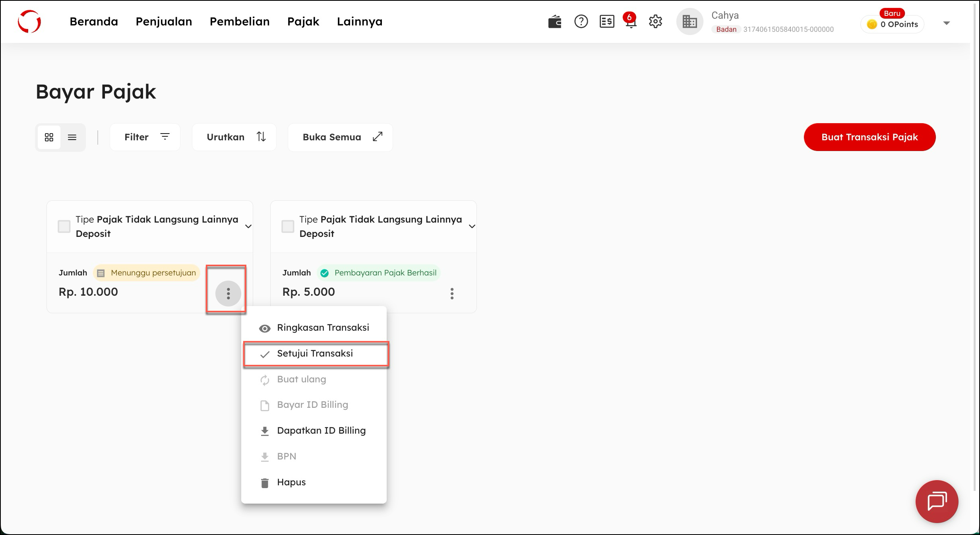Open the settings gear icon
This screenshot has width=980, height=535.
click(655, 22)
